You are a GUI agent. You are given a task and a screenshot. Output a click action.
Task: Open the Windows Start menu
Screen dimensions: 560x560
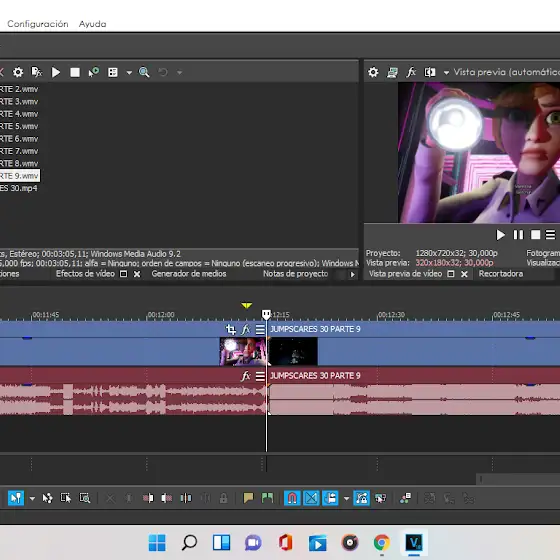pos(157,543)
